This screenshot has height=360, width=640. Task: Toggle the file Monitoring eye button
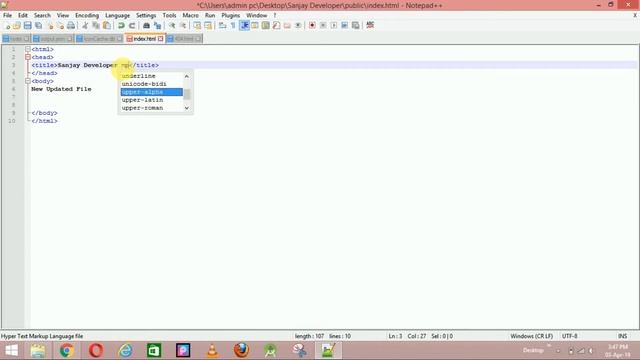[x=298, y=26]
